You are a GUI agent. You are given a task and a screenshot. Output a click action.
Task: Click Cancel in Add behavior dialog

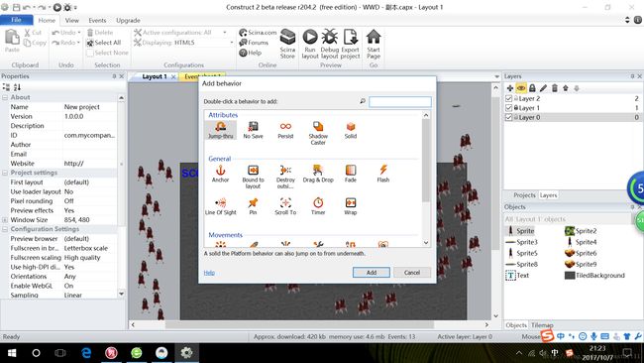(x=412, y=273)
